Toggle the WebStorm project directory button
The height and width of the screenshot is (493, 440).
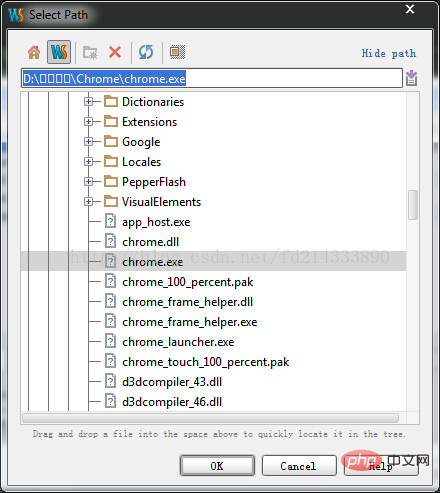(x=59, y=52)
